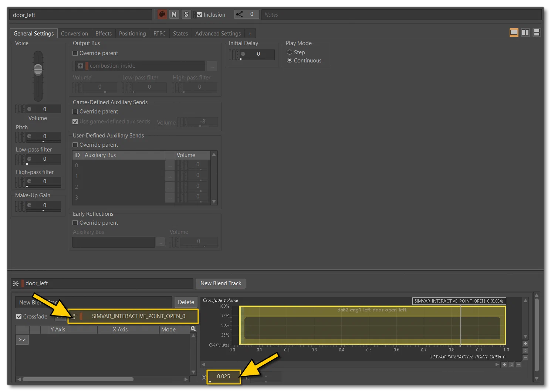
Task: Browse auxiliary bus for ID 3
Action: pos(170,198)
